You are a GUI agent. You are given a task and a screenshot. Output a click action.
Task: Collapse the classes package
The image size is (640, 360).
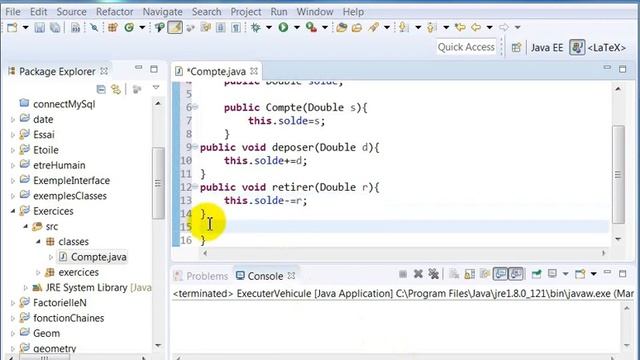click(x=38, y=242)
